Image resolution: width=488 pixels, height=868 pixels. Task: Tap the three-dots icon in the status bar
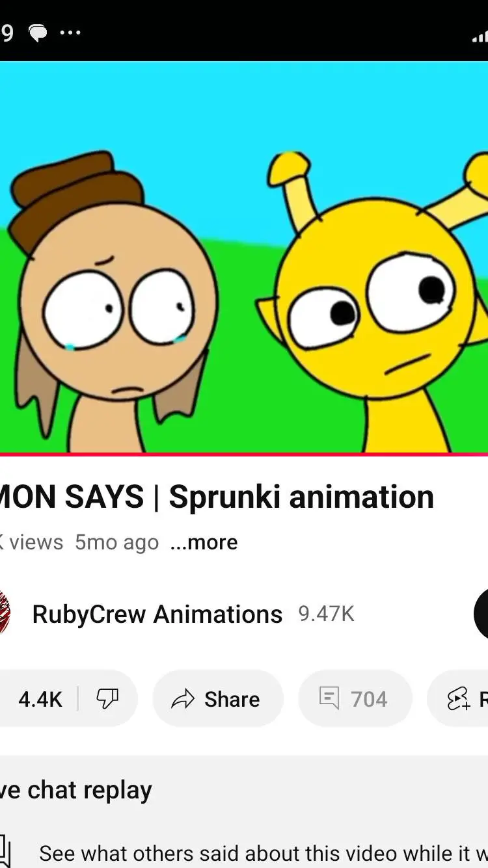click(x=70, y=33)
